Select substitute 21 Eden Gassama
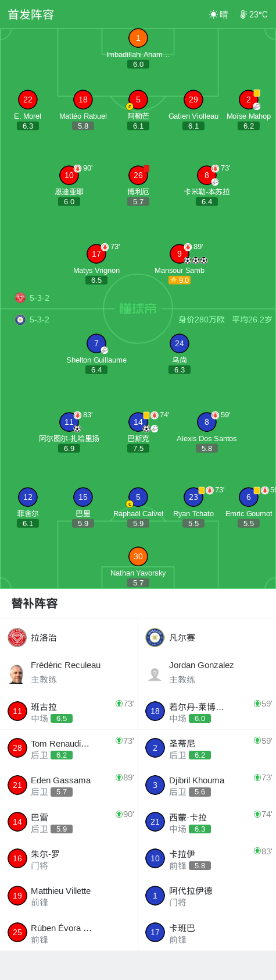 coord(69,785)
